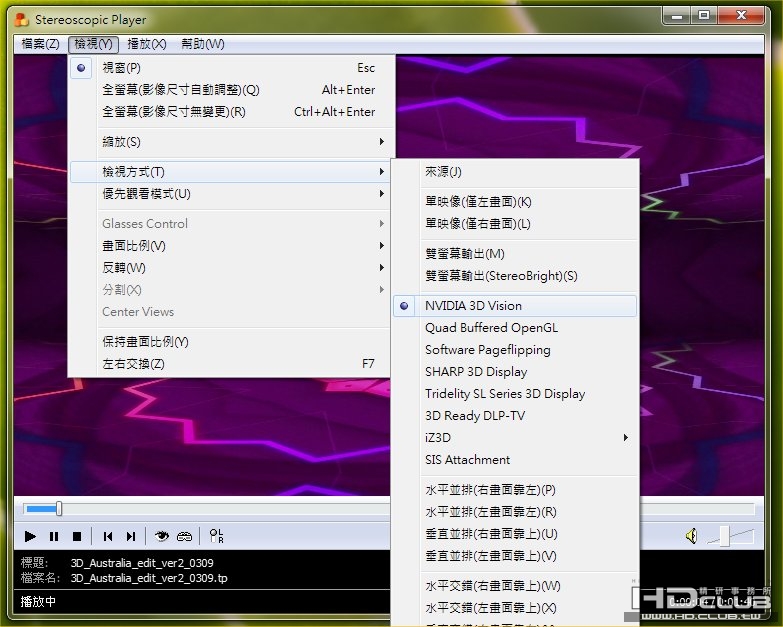
Task: Open the 檔案(Z) menu
Action: pos(40,44)
